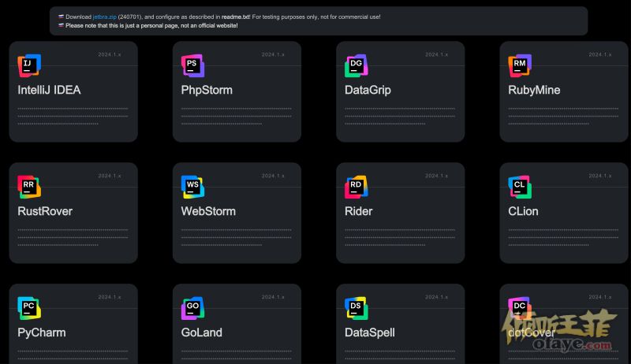Select the masked license key under WebStorm
The width and height of the screenshot is (631, 364).
point(236,237)
